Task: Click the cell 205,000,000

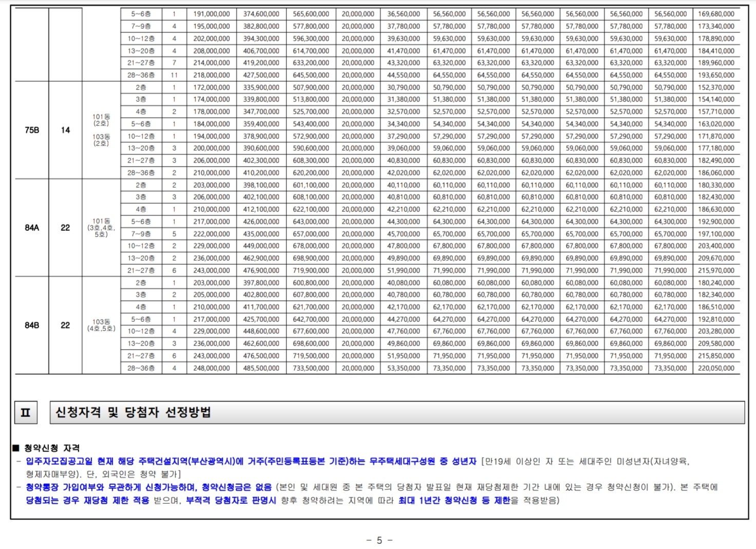Action: (x=212, y=295)
